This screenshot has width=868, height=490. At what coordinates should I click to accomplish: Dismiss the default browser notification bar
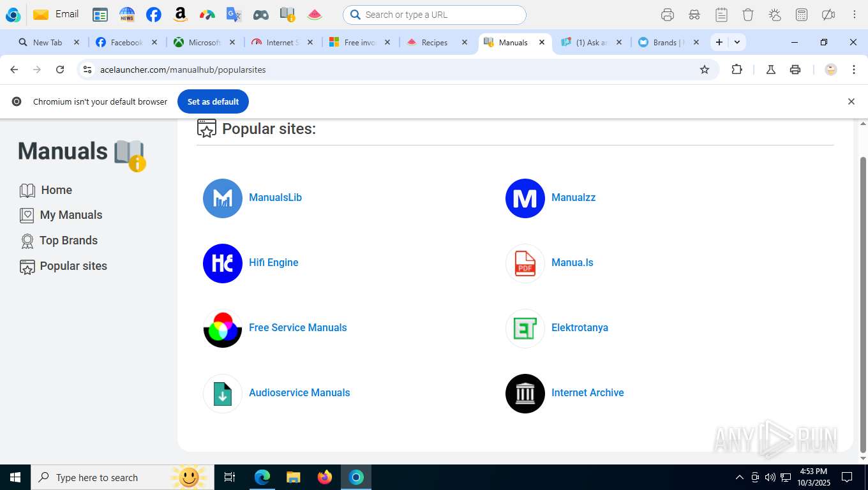(x=851, y=101)
